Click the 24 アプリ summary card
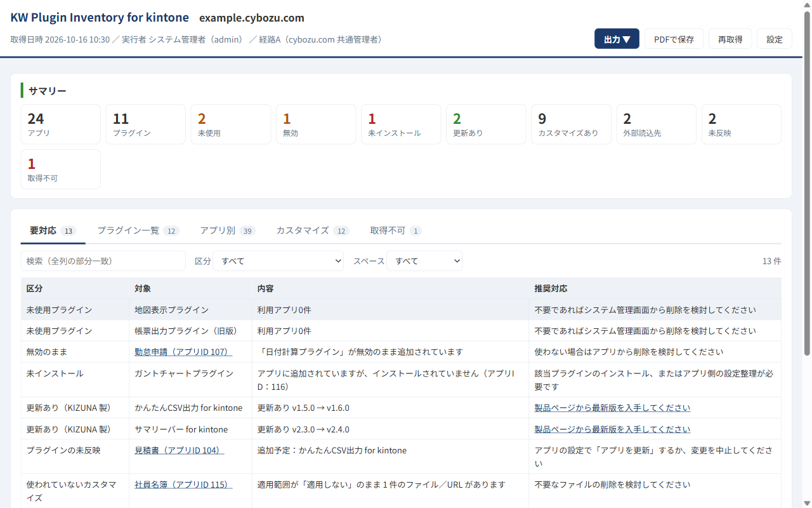 click(61, 124)
